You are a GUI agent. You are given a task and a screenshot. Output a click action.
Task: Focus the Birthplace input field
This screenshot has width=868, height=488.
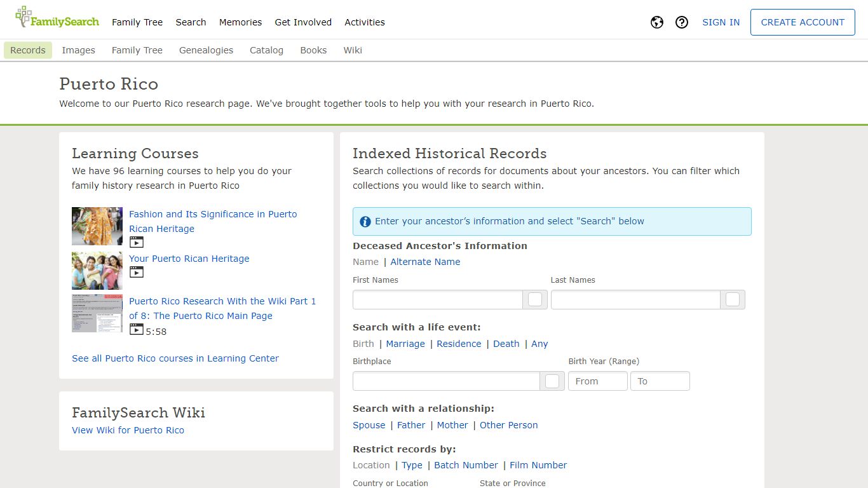click(446, 381)
